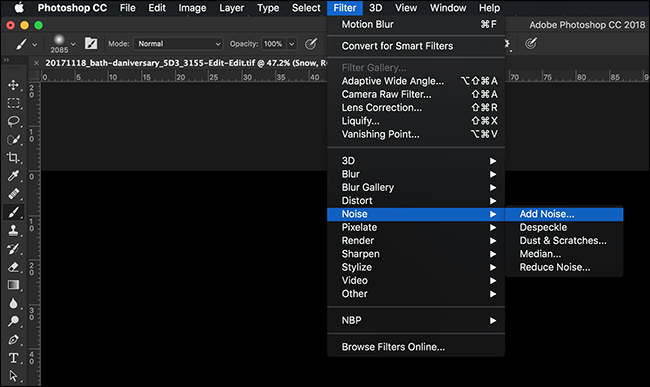Select the Move tool
The height and width of the screenshot is (387, 650).
click(13, 85)
